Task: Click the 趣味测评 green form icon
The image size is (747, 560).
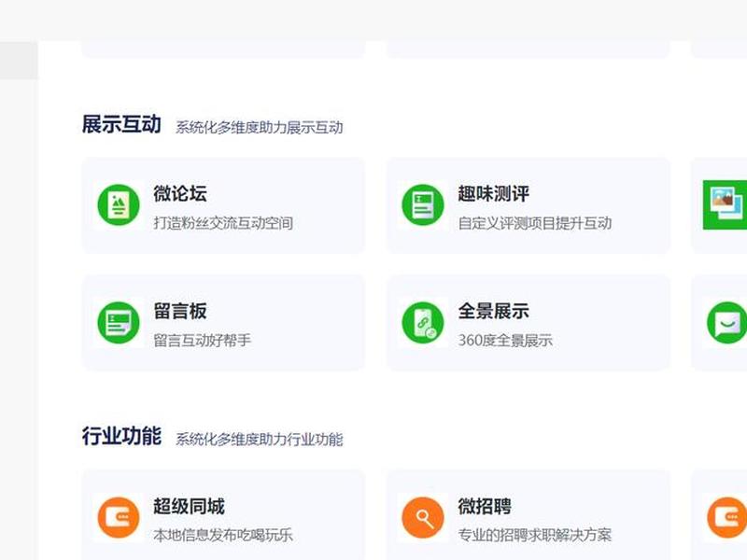Action: [423, 204]
